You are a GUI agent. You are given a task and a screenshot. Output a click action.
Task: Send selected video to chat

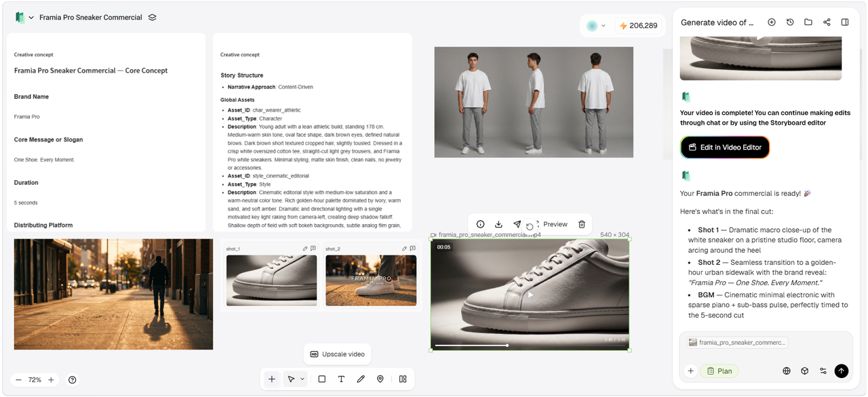(517, 224)
